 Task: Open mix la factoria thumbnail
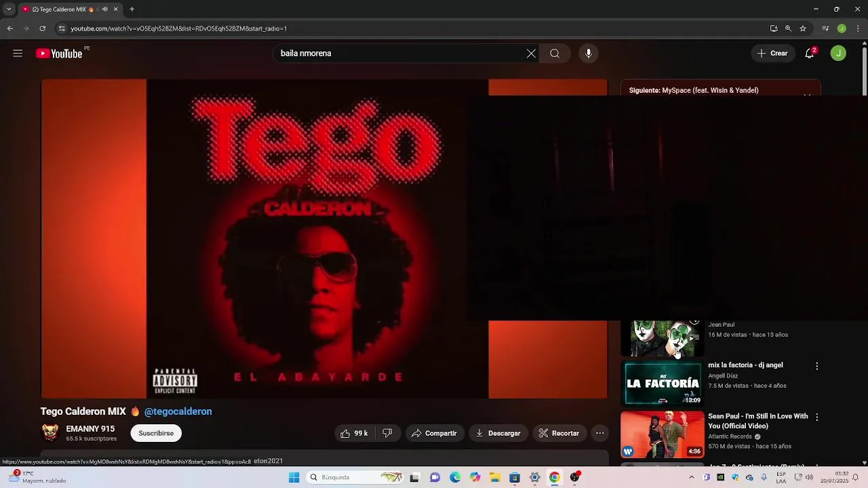click(663, 384)
